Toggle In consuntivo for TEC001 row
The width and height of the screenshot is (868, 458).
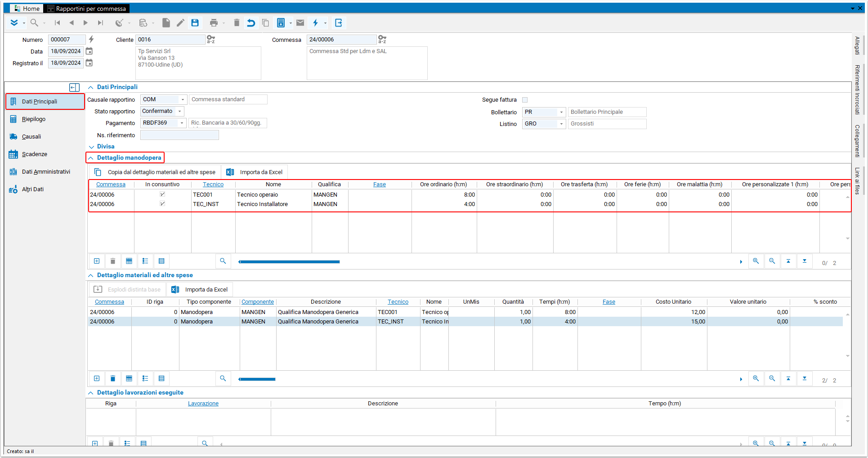tap(162, 194)
